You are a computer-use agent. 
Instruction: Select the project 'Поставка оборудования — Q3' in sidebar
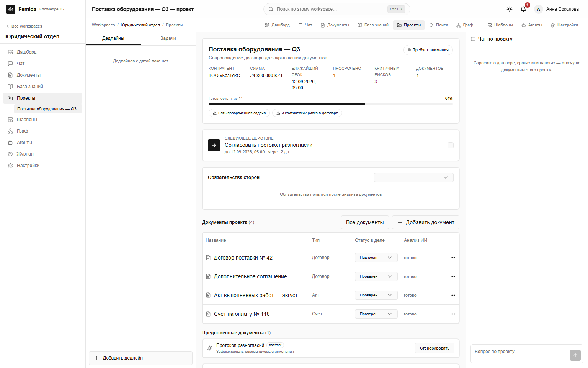(x=48, y=109)
